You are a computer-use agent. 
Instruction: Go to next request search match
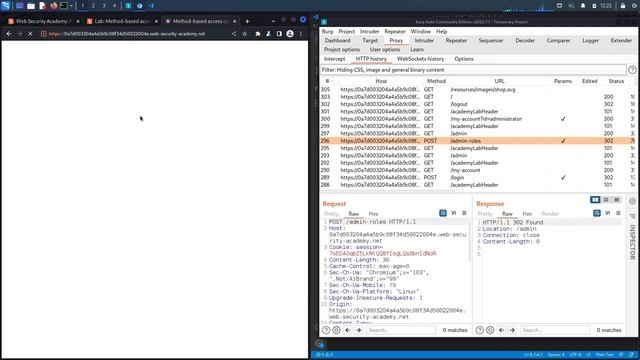358,330
